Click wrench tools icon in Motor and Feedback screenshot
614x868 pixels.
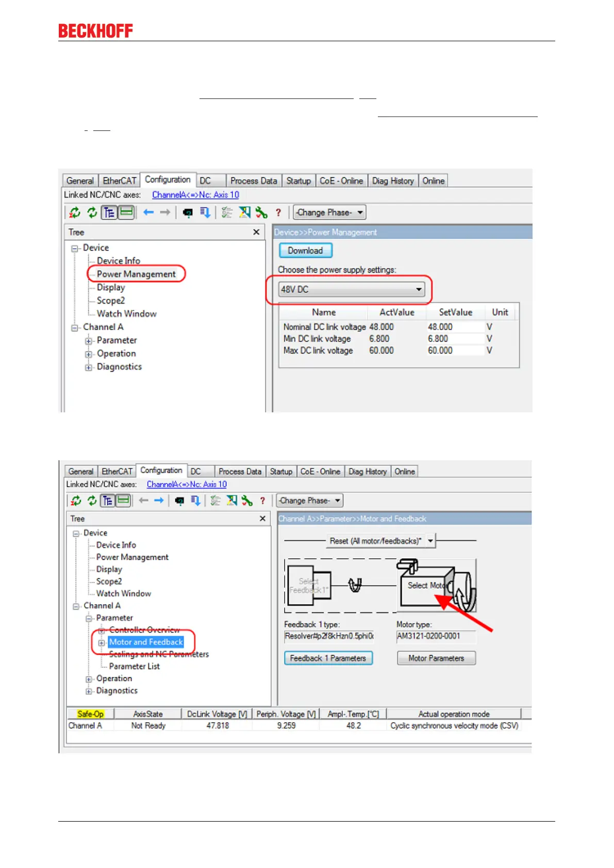coord(247,500)
